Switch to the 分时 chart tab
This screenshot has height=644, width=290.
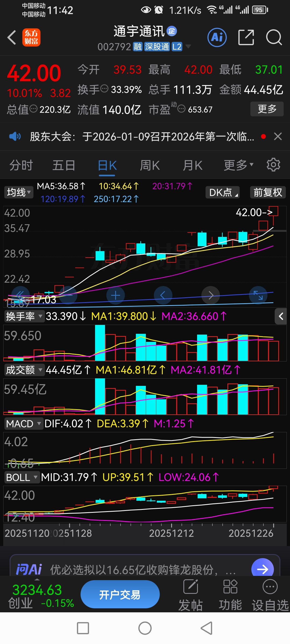(x=21, y=165)
